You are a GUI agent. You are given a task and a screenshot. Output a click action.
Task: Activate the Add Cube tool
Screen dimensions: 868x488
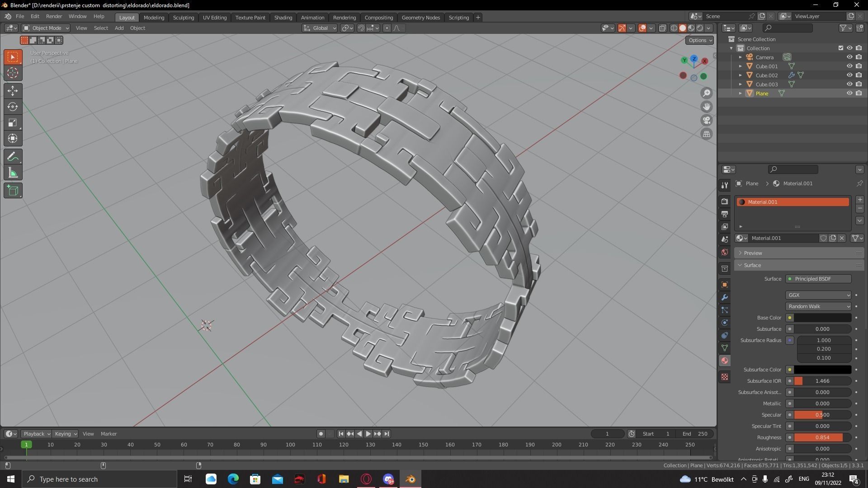[x=13, y=190]
